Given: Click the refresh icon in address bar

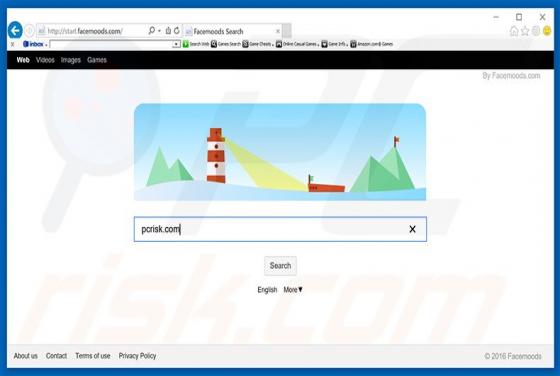Looking at the screenshot, I should pyautogui.click(x=177, y=31).
